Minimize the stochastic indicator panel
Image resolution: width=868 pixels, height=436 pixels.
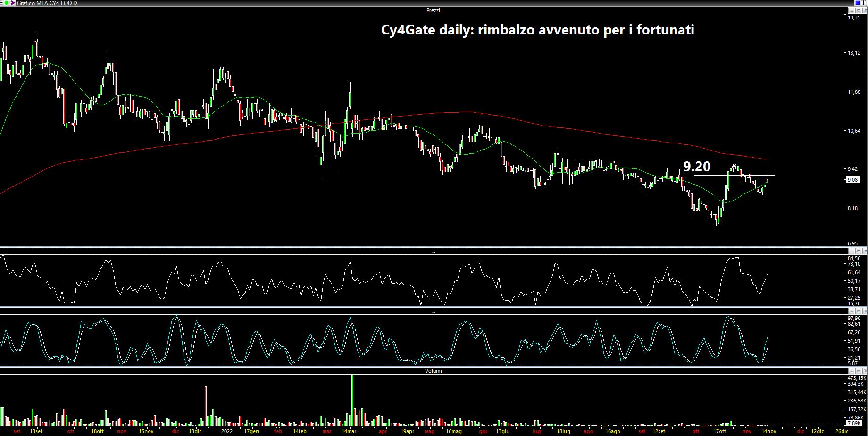[x=851, y=311]
